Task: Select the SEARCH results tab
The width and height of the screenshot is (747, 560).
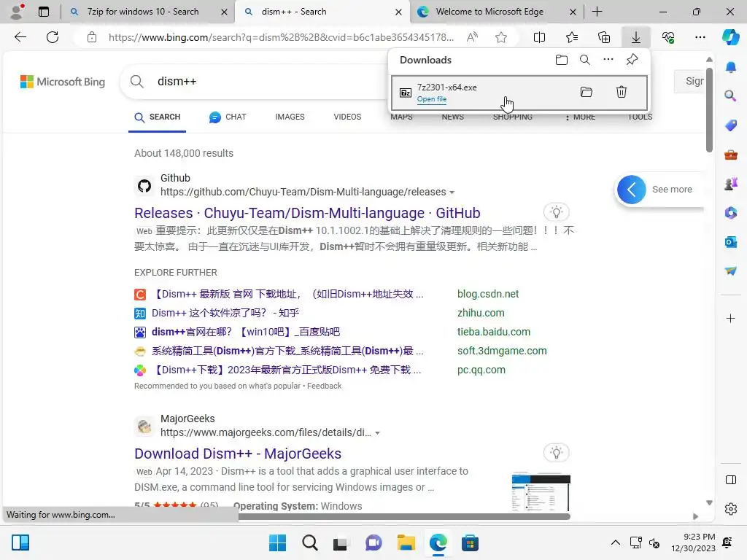Action: pyautogui.click(x=158, y=117)
